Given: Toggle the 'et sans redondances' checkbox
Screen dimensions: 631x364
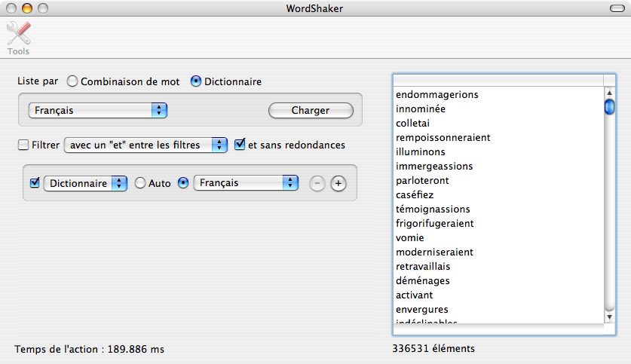Looking at the screenshot, I should (240, 144).
